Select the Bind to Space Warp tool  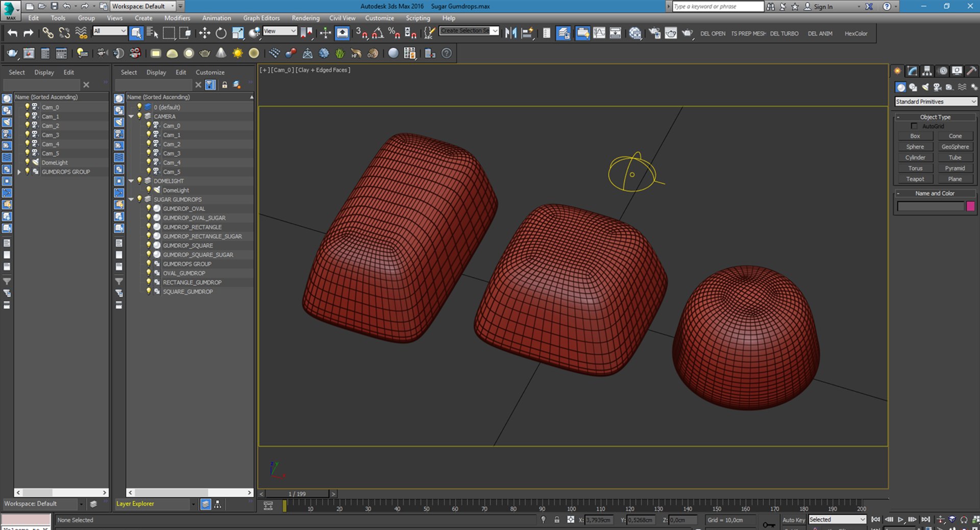(x=81, y=33)
